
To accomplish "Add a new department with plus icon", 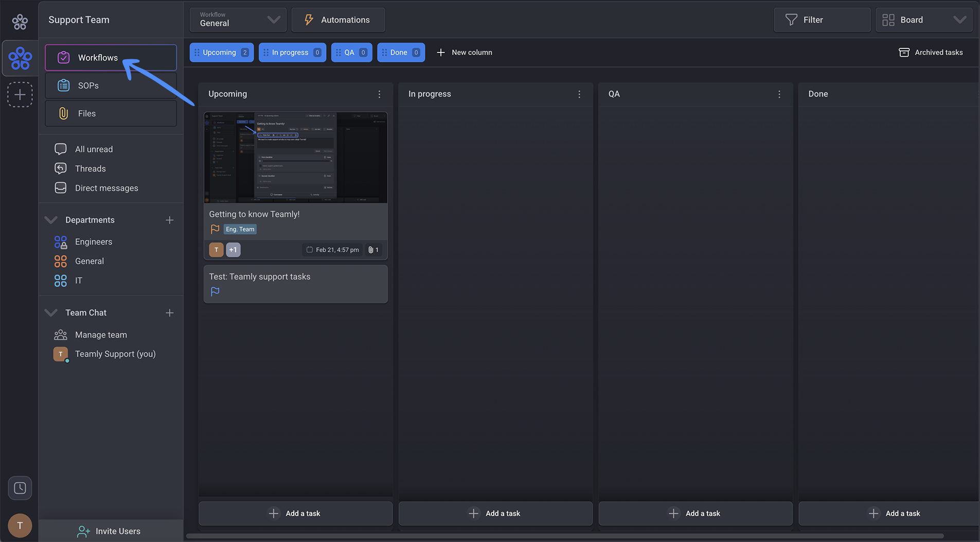I will (x=169, y=220).
